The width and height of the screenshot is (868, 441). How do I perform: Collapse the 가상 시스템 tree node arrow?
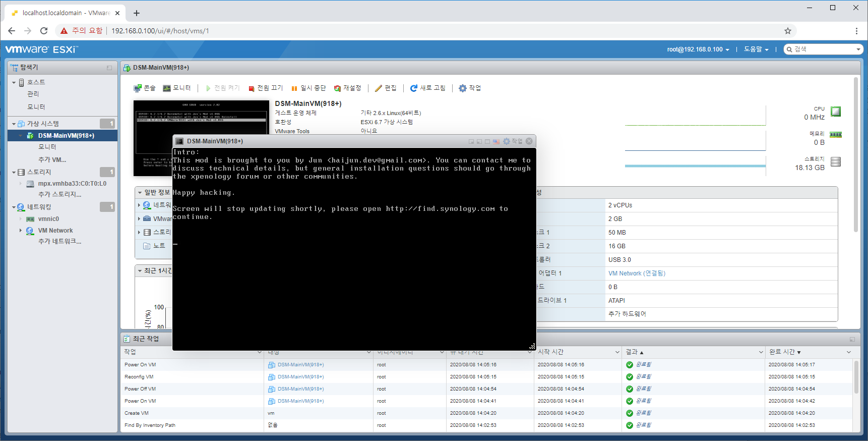click(14, 124)
